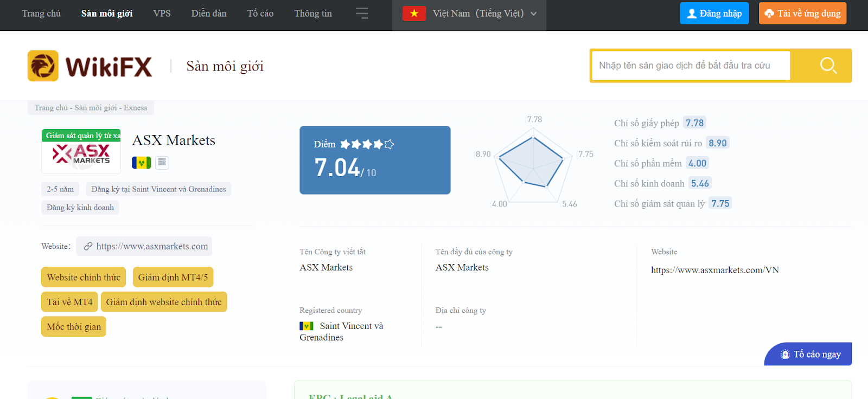Click the Giám định MT4/5 button

pyautogui.click(x=173, y=277)
